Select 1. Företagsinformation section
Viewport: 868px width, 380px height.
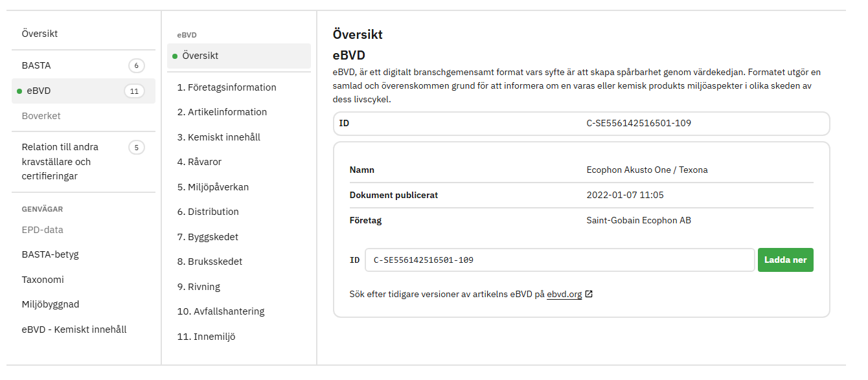(227, 87)
